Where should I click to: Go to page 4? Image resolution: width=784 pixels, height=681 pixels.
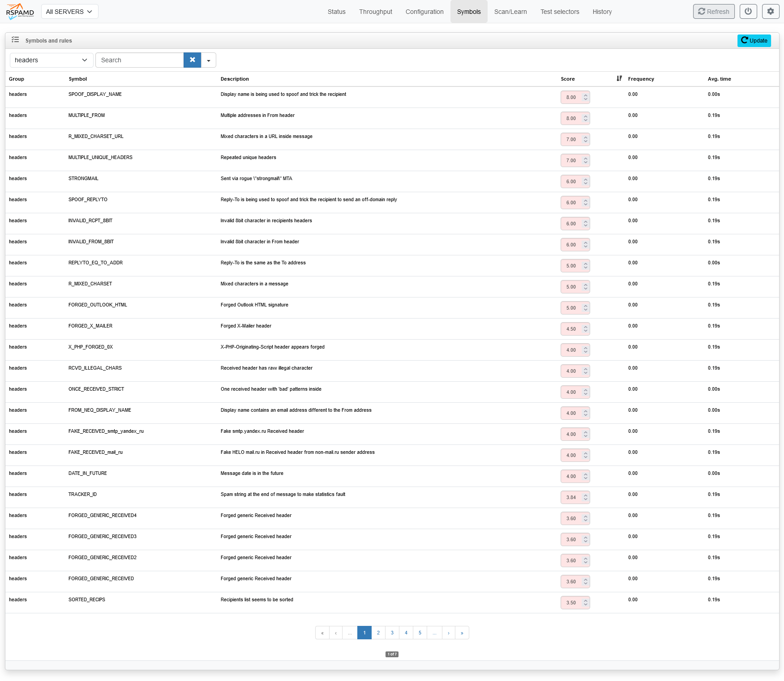click(406, 633)
